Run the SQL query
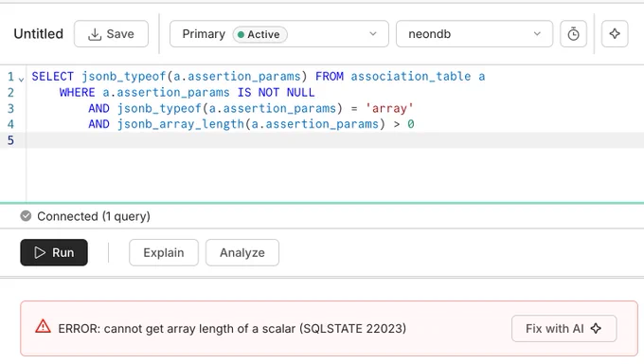 click(x=54, y=252)
